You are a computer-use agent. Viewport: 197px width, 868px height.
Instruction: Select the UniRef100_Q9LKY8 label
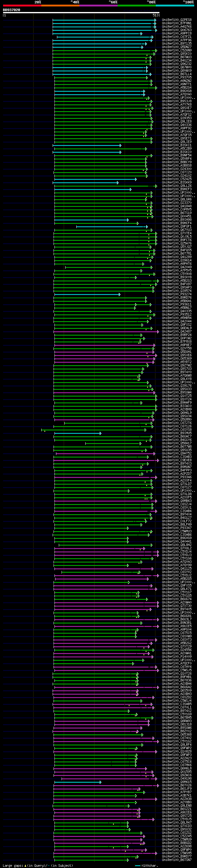click(177, 379)
